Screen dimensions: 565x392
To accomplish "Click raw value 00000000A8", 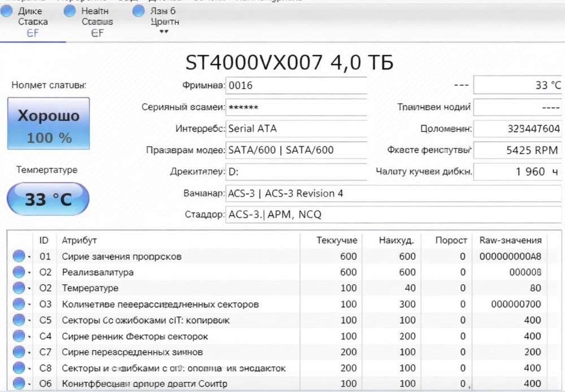I will coord(510,256).
